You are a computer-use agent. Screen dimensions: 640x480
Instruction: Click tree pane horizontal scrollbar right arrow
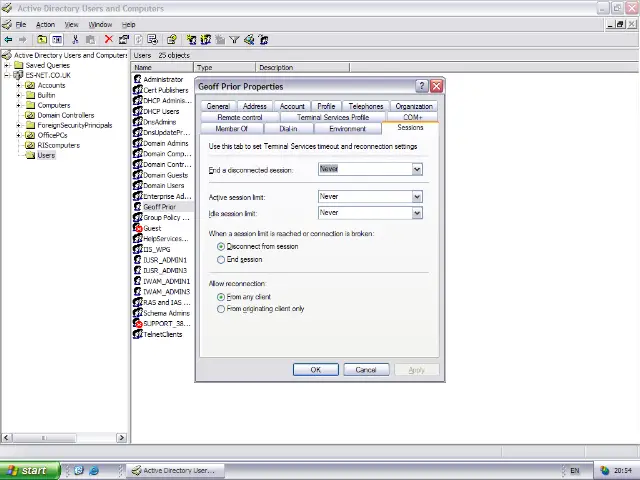tap(121, 438)
